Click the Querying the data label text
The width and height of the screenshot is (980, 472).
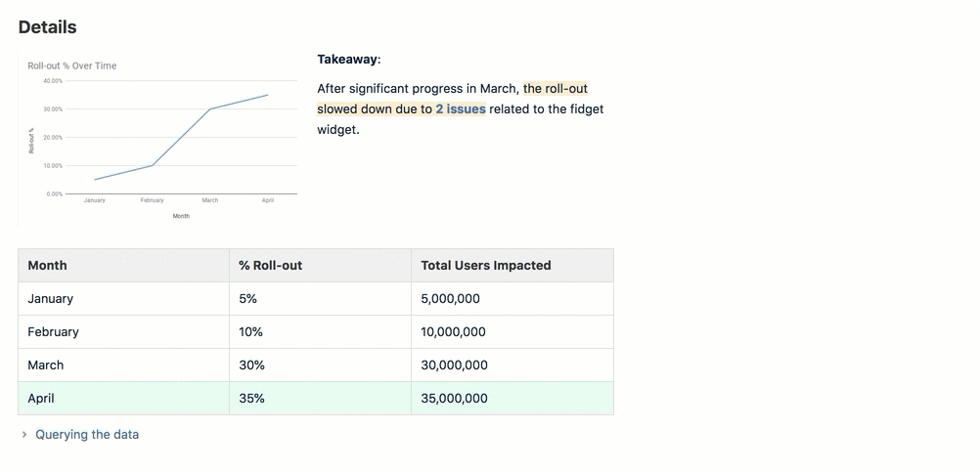(x=87, y=435)
